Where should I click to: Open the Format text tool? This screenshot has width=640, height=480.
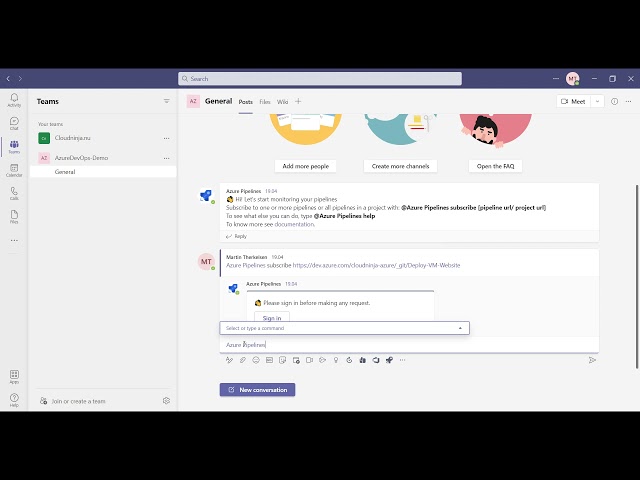(x=229, y=360)
